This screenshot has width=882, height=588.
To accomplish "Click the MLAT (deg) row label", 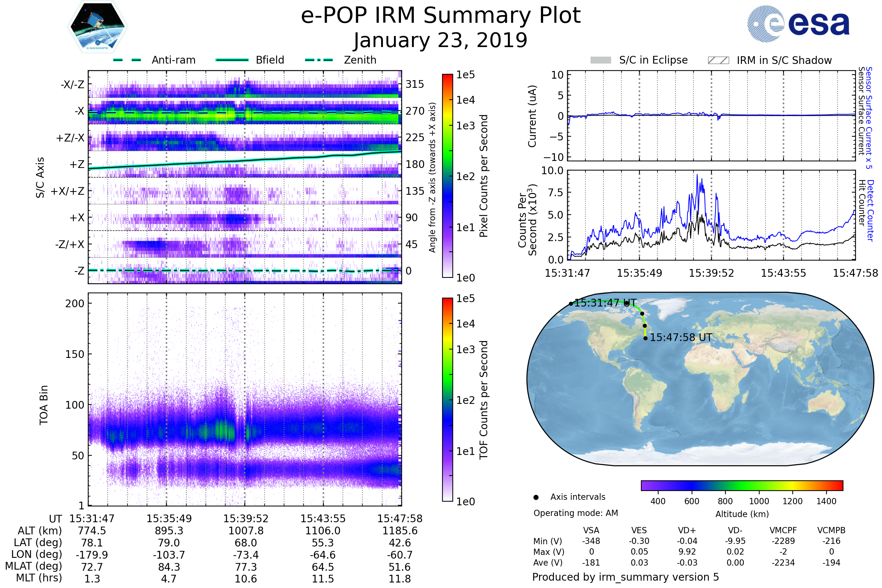I will coord(34,566).
